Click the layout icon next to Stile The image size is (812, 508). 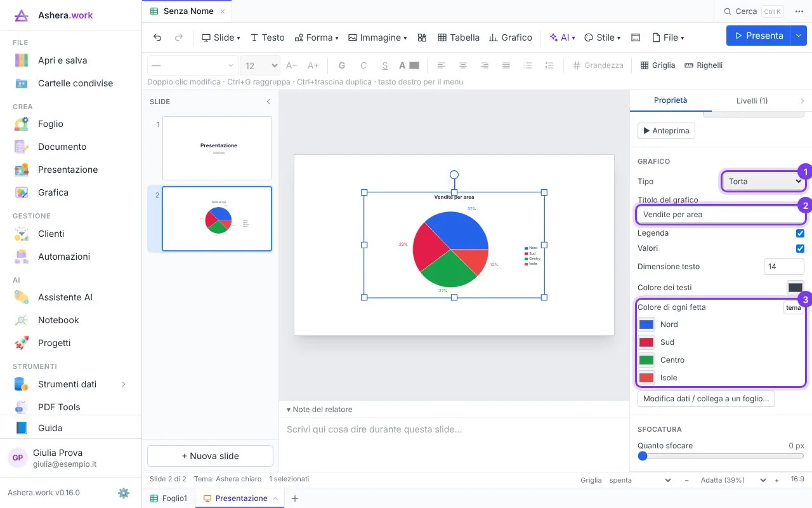click(x=636, y=37)
